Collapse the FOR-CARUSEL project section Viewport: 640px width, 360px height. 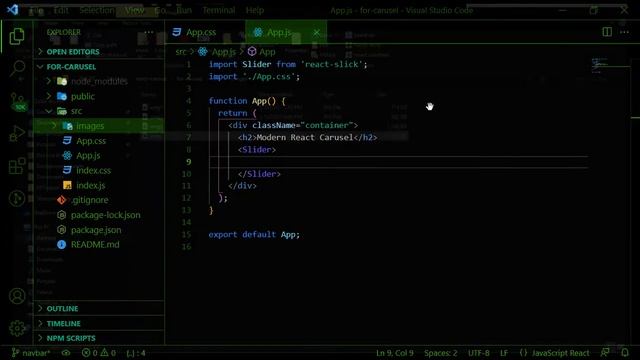tap(71, 67)
